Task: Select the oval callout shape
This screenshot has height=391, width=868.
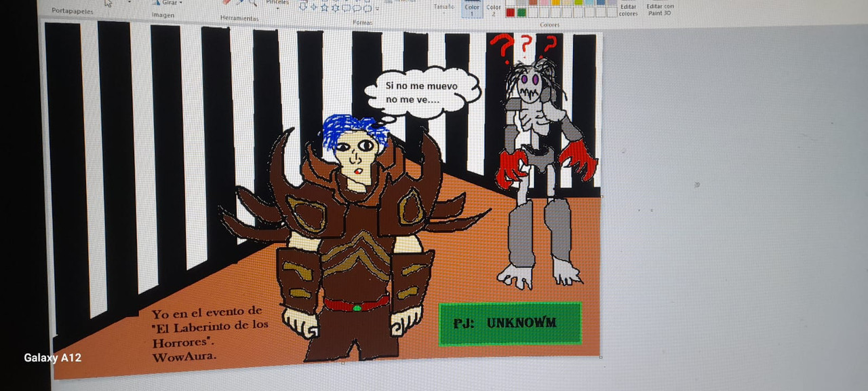Action: tap(357, 8)
